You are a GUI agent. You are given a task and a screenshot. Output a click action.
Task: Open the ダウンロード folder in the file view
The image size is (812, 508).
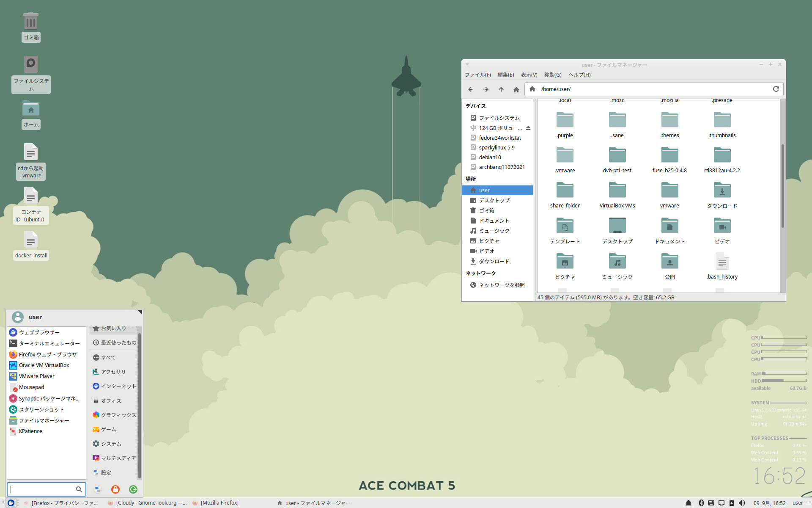722,195
